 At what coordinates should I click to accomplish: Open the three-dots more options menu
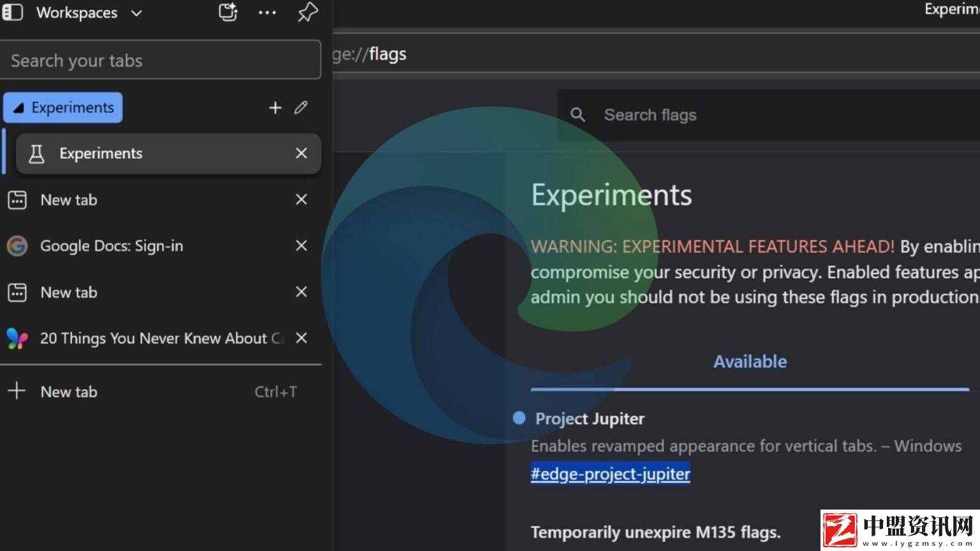pyautogui.click(x=267, y=13)
